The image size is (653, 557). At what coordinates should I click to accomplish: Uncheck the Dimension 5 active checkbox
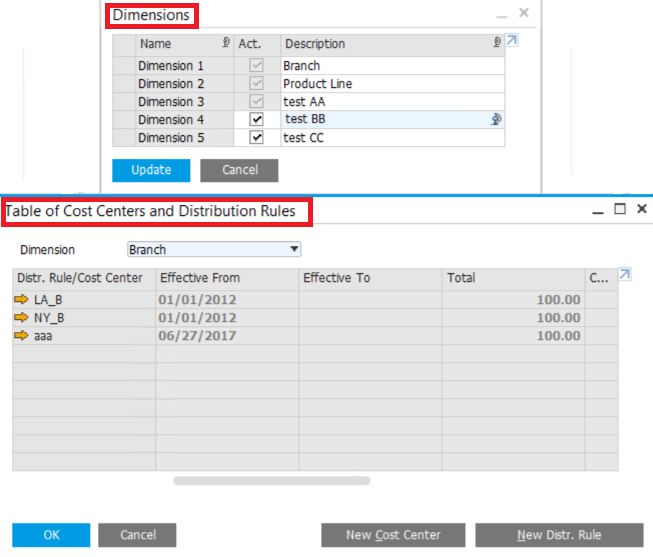pos(256,138)
